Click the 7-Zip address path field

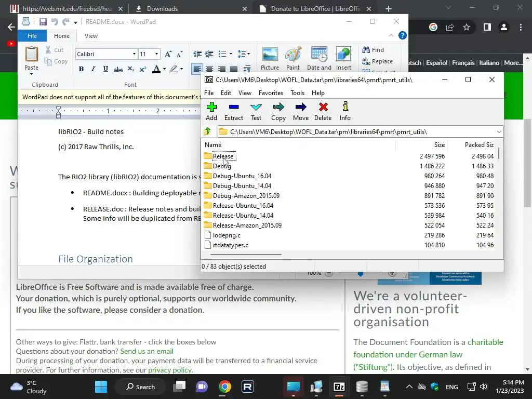pyautogui.click(x=356, y=131)
